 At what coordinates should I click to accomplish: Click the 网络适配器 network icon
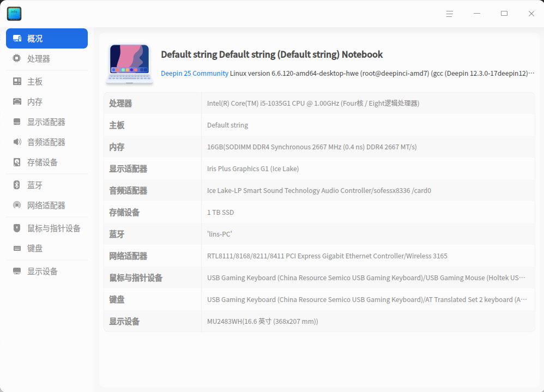pyautogui.click(x=17, y=205)
